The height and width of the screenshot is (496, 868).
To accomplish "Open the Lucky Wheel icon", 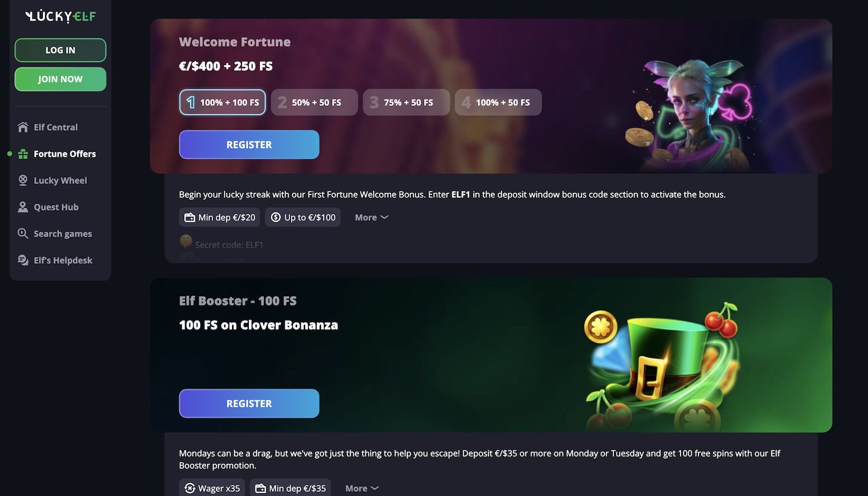I will 23,180.
